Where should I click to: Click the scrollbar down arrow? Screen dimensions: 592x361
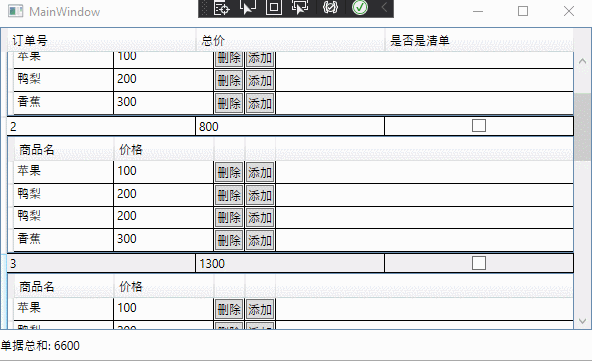(x=582, y=321)
